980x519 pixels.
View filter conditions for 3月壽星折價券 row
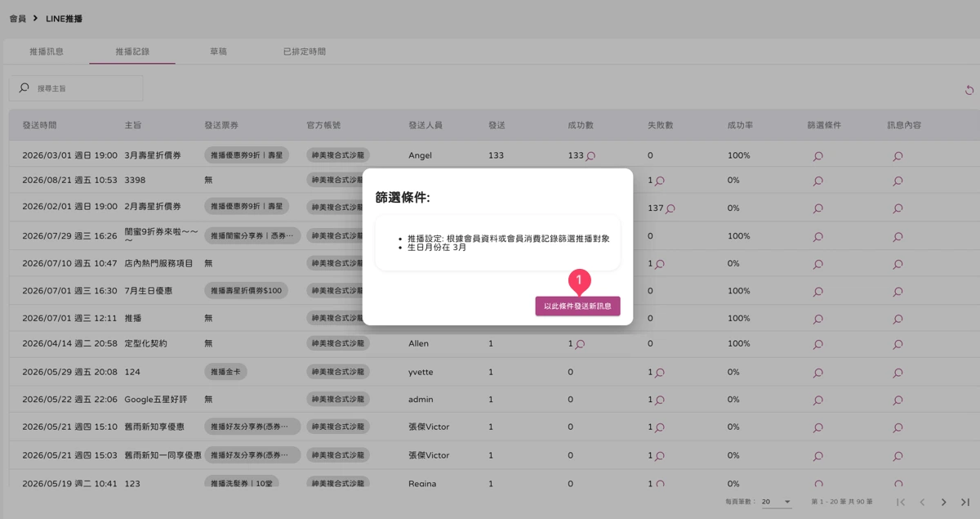[817, 156]
